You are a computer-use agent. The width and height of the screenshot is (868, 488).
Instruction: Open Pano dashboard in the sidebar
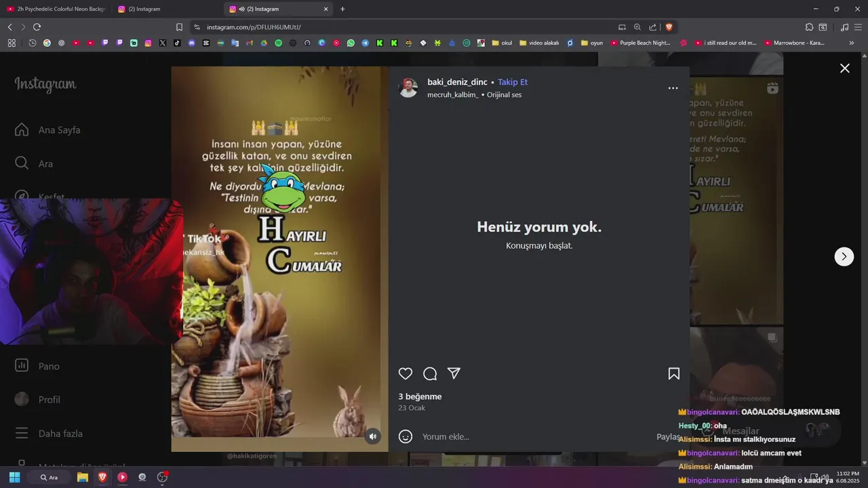pos(37,366)
